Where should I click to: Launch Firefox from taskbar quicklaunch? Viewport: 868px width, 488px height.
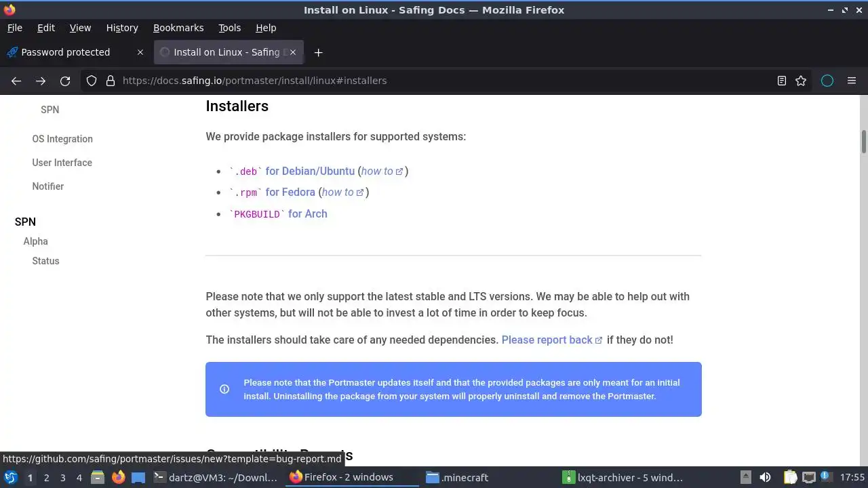118,477
